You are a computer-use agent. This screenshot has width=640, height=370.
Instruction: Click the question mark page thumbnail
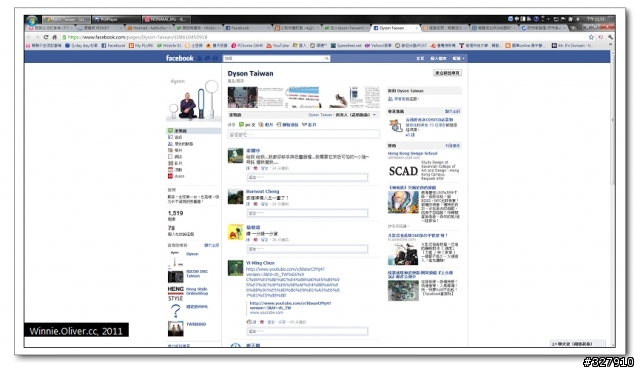click(176, 311)
